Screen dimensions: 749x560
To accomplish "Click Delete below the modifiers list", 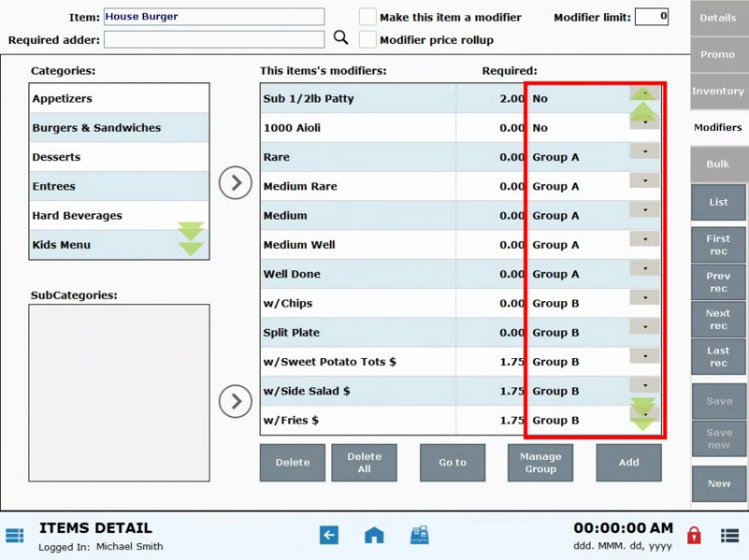I will pyautogui.click(x=292, y=462).
